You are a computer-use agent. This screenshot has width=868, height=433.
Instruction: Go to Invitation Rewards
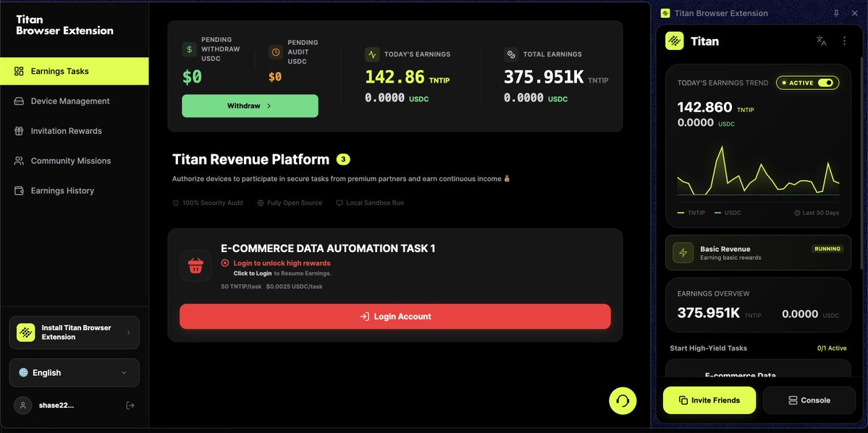(74, 130)
